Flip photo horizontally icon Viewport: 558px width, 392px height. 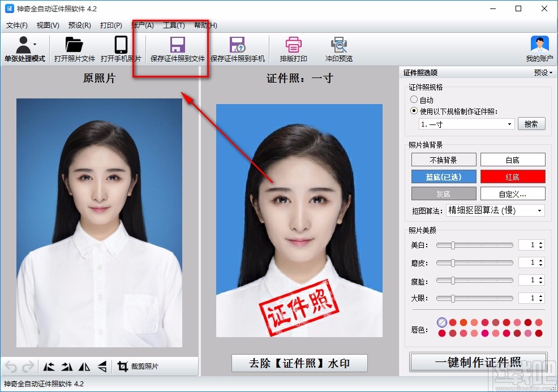click(x=84, y=367)
